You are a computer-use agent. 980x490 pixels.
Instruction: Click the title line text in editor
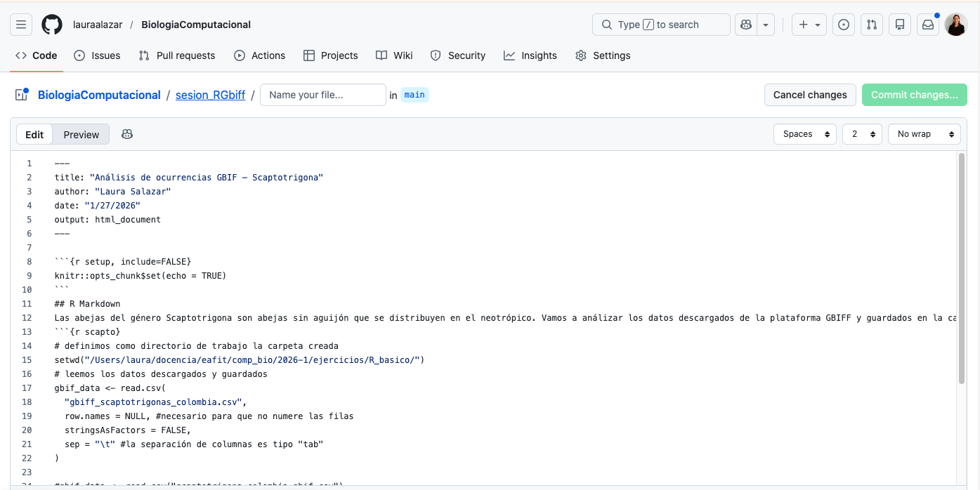189,178
